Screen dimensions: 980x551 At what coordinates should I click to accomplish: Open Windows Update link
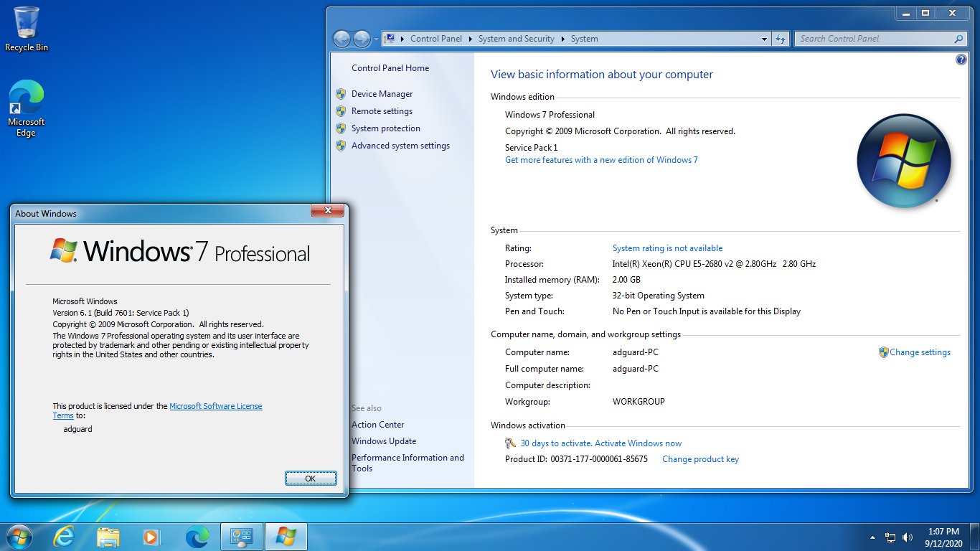click(x=384, y=441)
